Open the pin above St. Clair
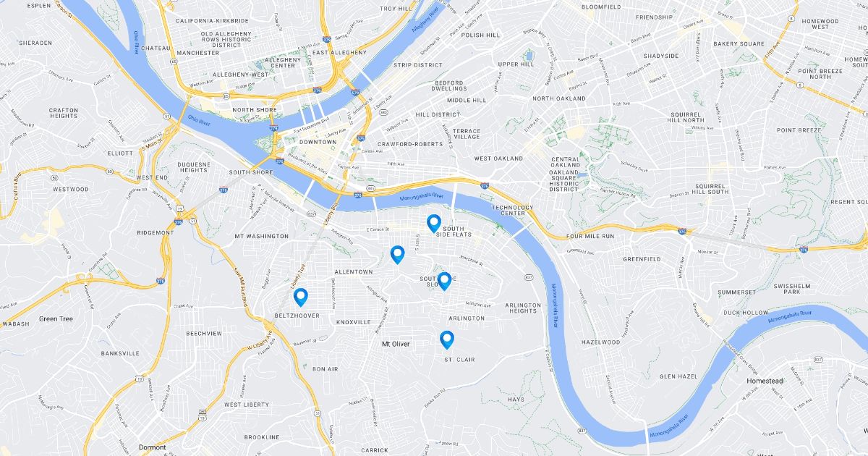Screen dimensions: 868x456 click(447, 339)
